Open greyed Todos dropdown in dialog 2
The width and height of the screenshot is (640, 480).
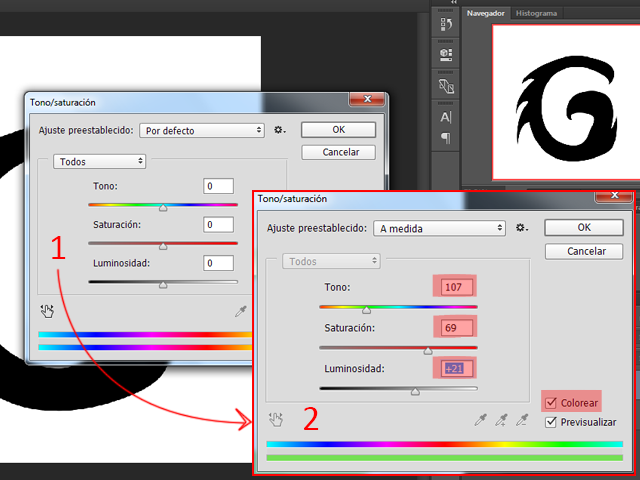331,261
